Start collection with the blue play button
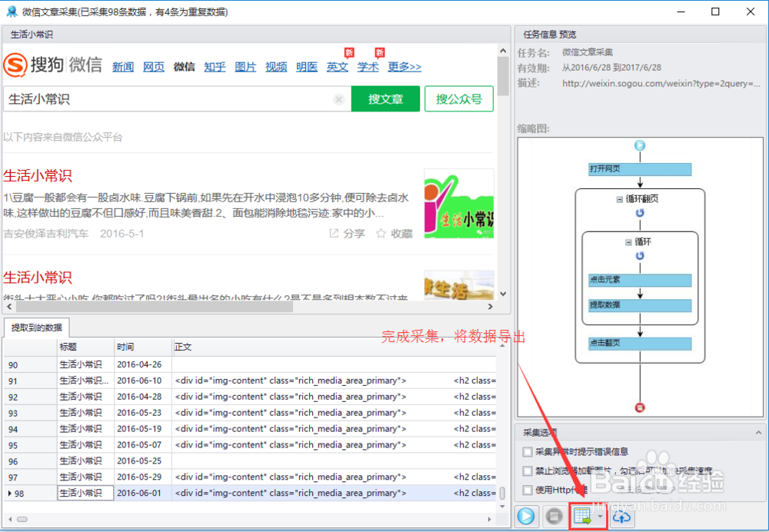769x532 pixels. coord(526,516)
